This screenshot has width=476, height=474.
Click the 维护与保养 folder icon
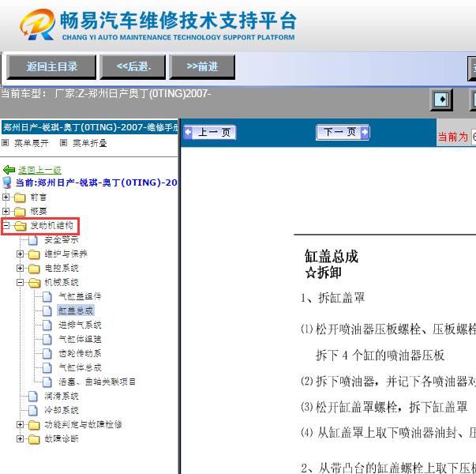(34, 254)
